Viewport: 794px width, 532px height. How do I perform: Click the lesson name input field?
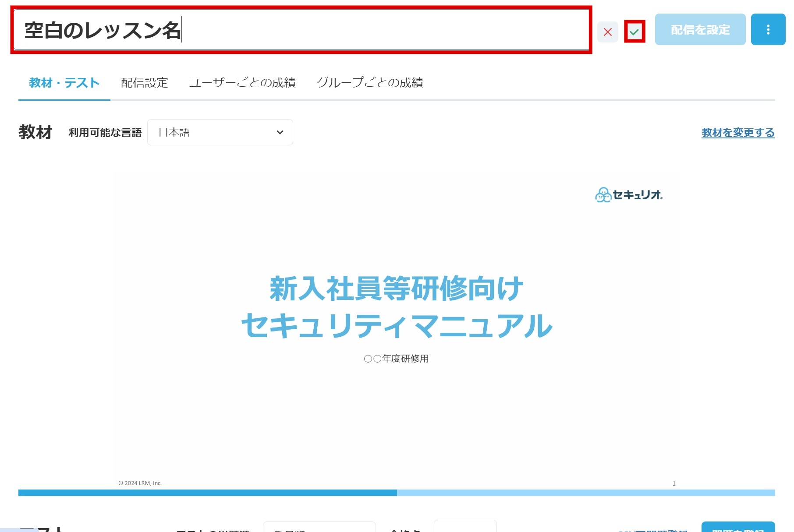[301, 30]
